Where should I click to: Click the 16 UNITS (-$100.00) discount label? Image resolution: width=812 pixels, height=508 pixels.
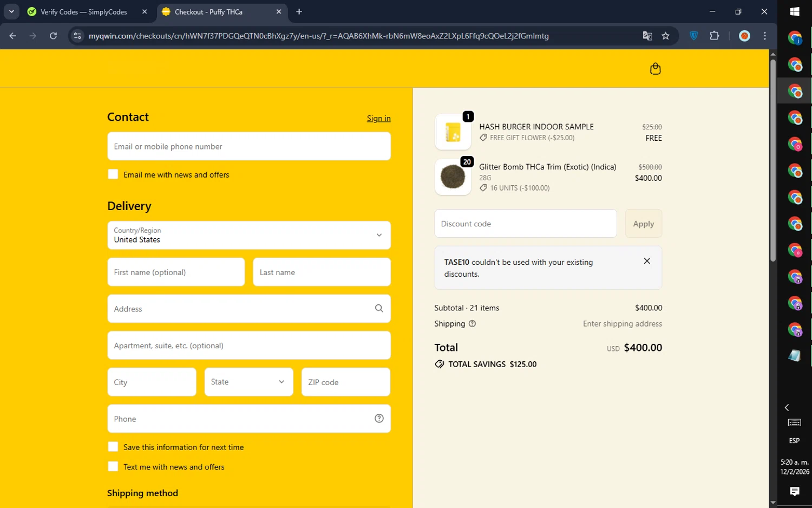(520, 188)
